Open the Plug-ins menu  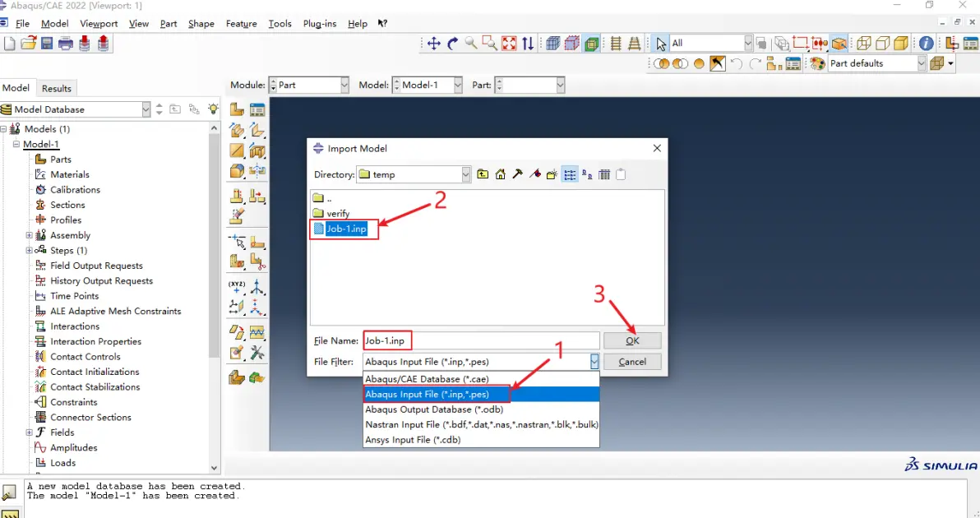(x=319, y=24)
